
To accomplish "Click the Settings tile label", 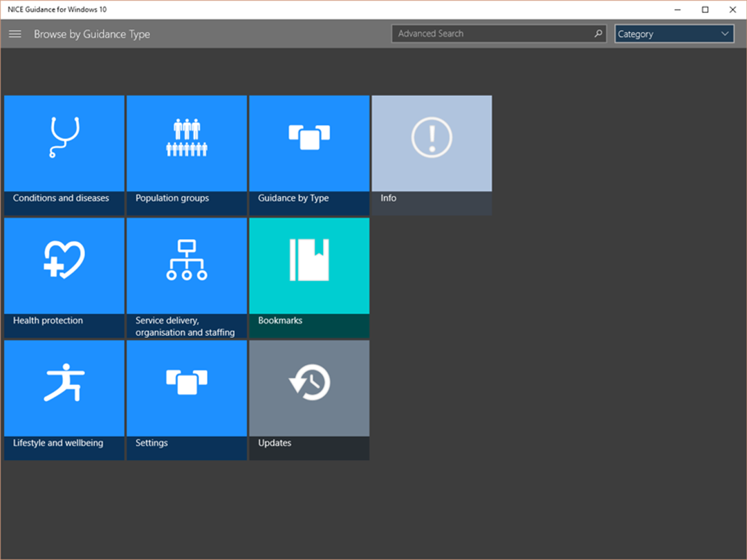I will tap(151, 443).
